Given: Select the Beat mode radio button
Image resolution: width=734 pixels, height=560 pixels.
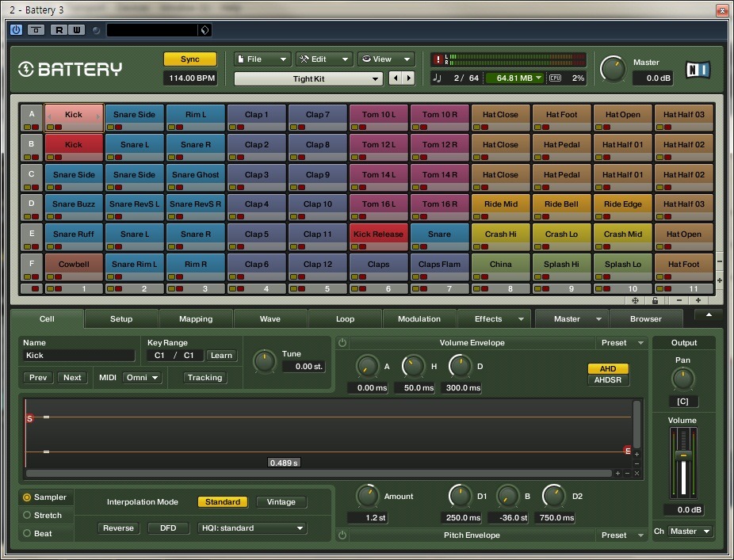Looking at the screenshot, I should click(27, 533).
